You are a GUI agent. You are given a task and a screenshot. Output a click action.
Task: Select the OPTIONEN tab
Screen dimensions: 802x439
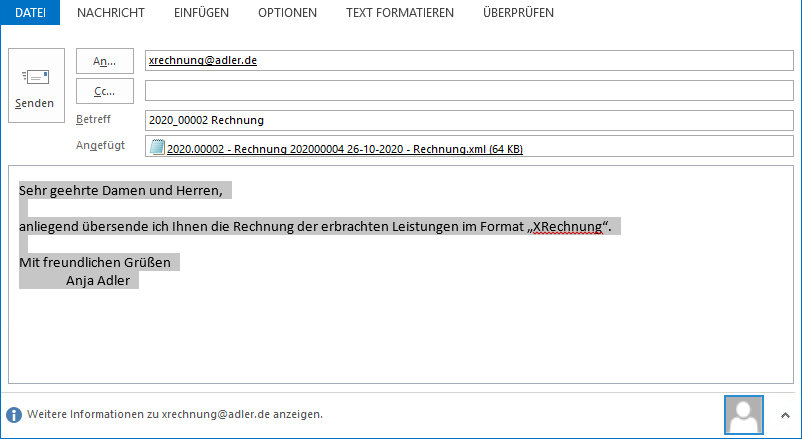[287, 13]
